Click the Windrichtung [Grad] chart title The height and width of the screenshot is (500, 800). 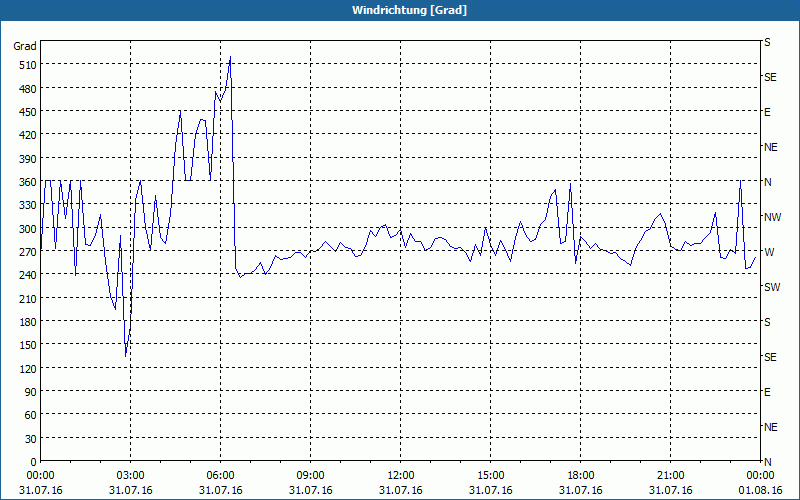click(409, 10)
